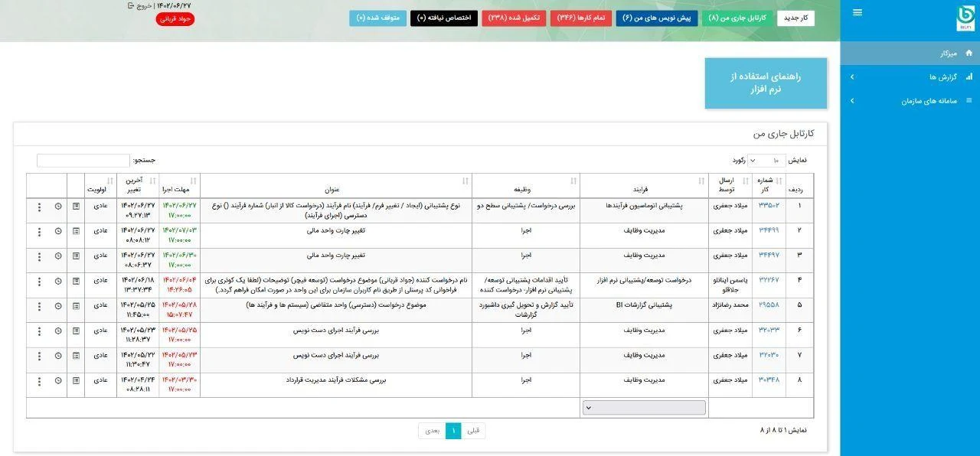Go to بعدی pagination page
The height and width of the screenshot is (456, 980).
[x=433, y=431]
